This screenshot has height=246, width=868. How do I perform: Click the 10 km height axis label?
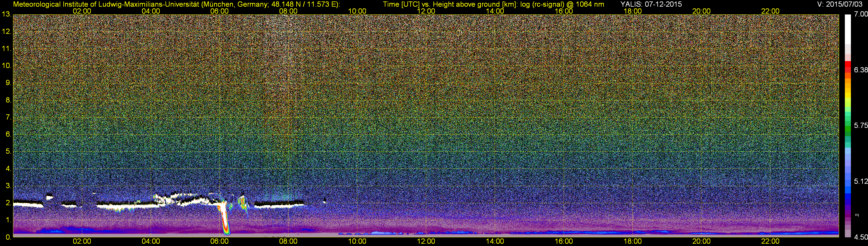(6, 65)
